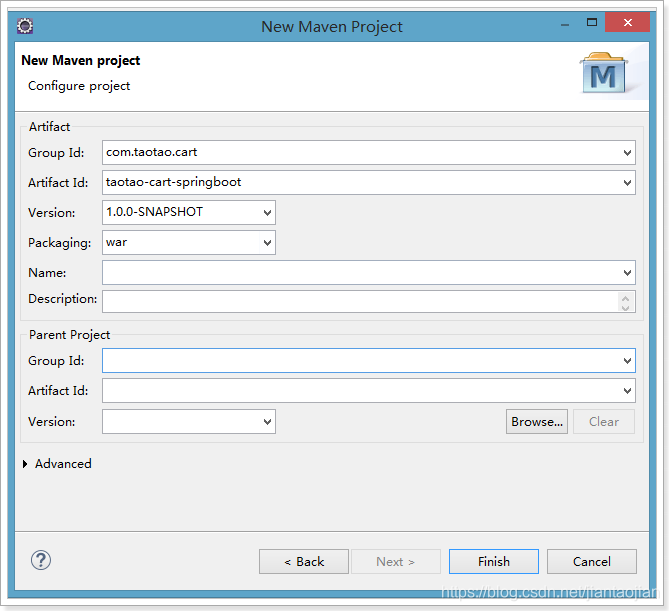The image size is (669, 611).
Task: Click the Maven M wizard banner icon
Action: point(603,73)
